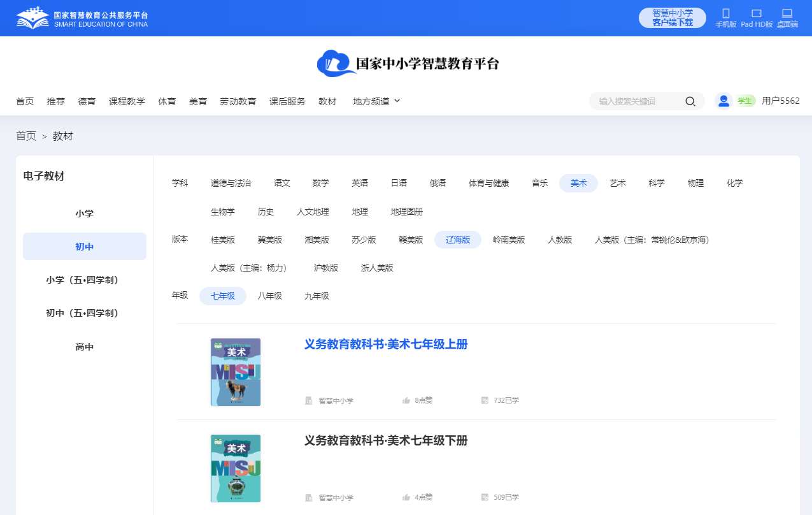Pick the 苏少版 edition
The width and height of the screenshot is (812, 515).
click(364, 240)
